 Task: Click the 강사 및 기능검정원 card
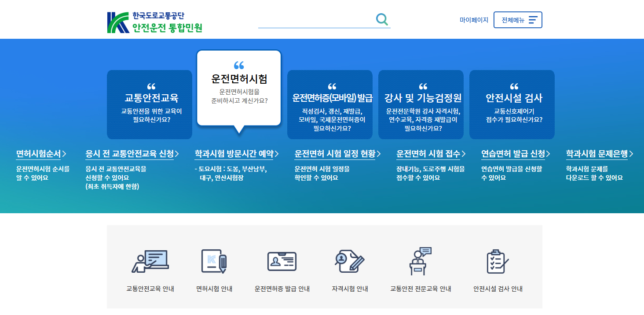tap(420, 104)
